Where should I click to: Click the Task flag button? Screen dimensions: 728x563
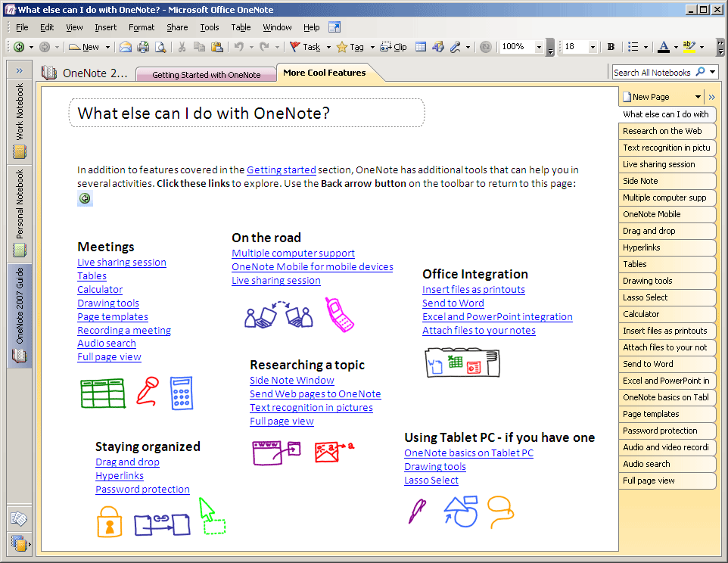[304, 47]
